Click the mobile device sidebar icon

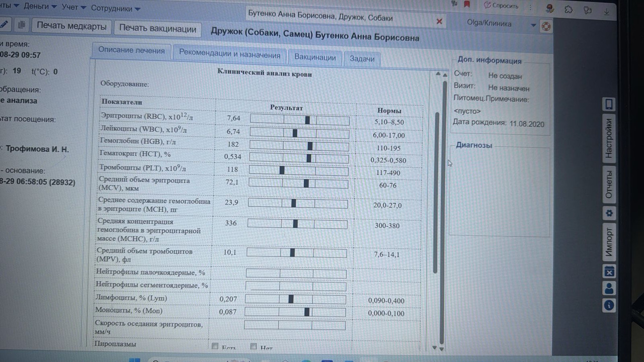point(609,105)
